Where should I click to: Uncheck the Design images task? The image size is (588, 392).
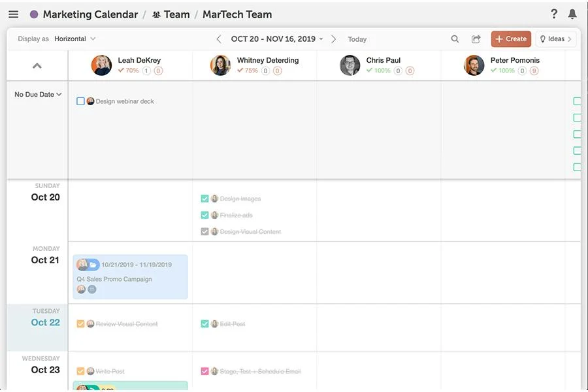pos(204,199)
